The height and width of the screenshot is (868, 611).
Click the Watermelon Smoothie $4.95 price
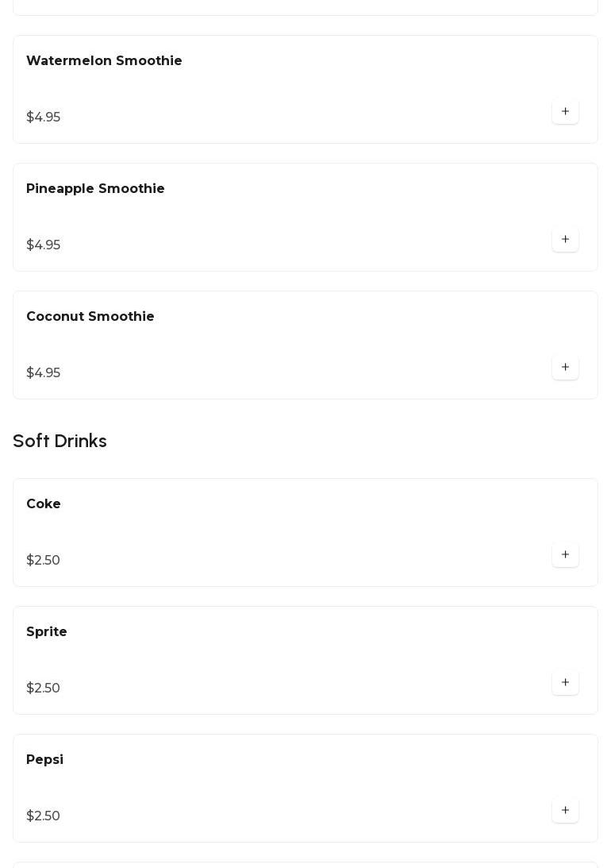[x=43, y=118]
